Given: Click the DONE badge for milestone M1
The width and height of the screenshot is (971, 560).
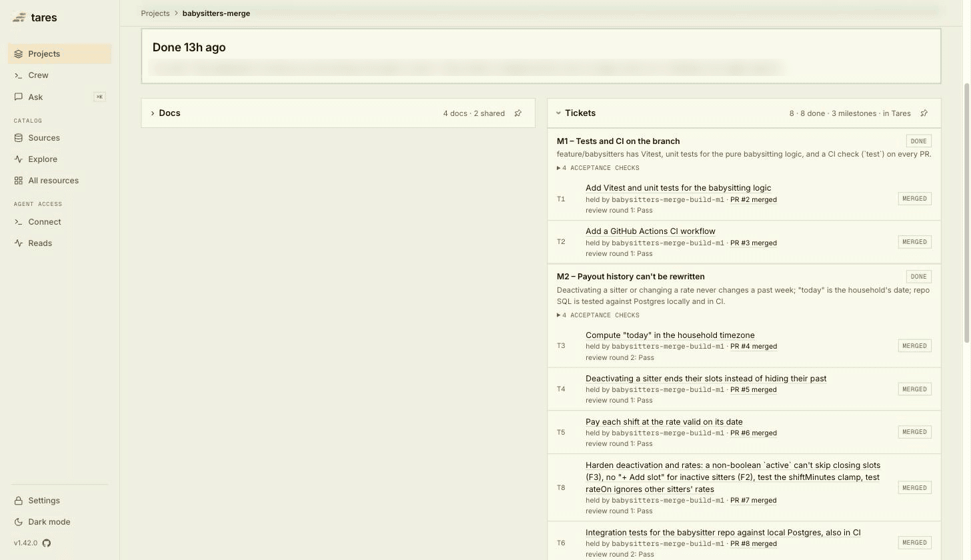Looking at the screenshot, I should 918,141.
